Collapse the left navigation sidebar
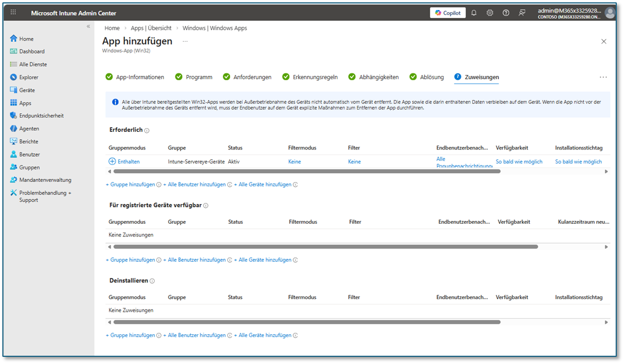 point(89,26)
